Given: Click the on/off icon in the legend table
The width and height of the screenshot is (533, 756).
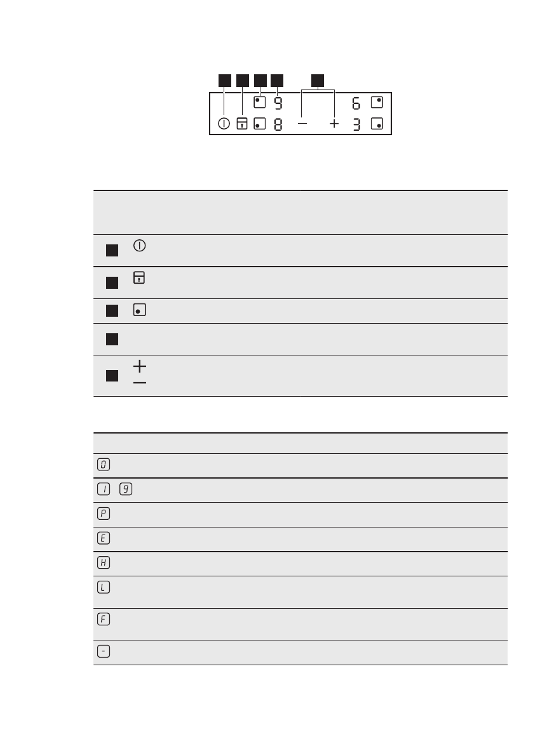Looking at the screenshot, I should tap(139, 245).
